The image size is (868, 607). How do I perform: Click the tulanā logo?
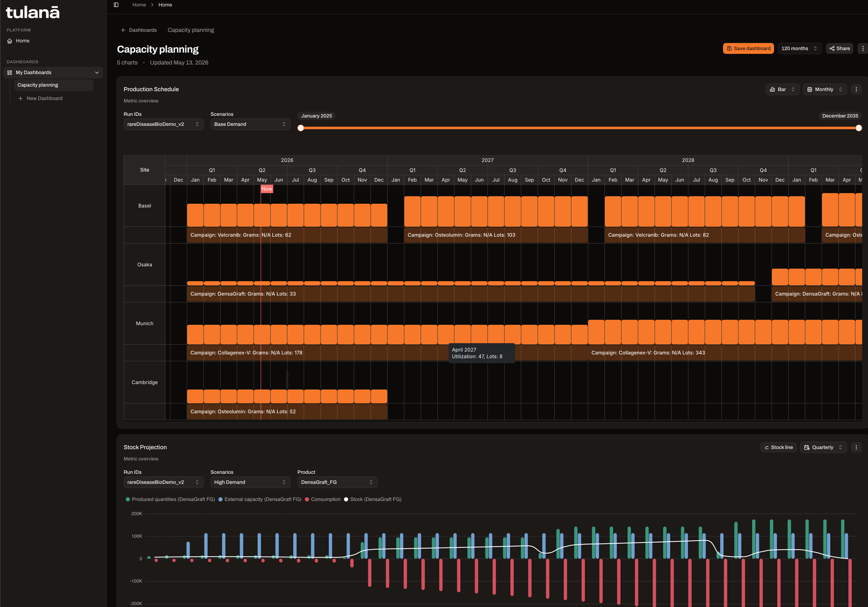point(33,13)
